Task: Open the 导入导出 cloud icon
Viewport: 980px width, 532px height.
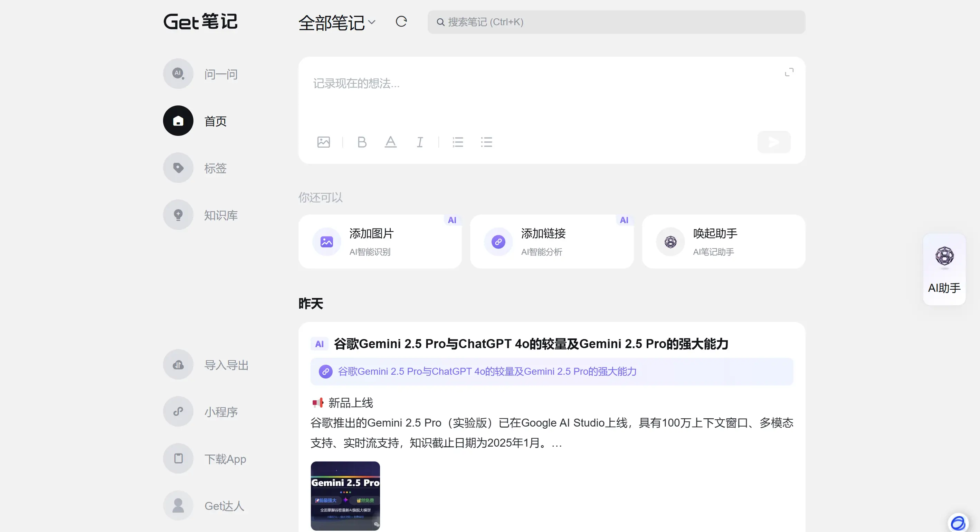Action: pos(178,364)
